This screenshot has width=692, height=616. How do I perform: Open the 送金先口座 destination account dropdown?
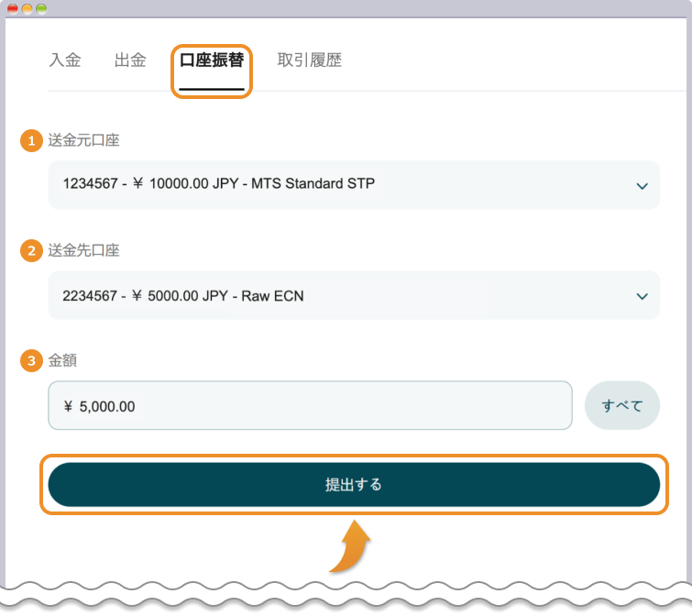click(x=354, y=295)
